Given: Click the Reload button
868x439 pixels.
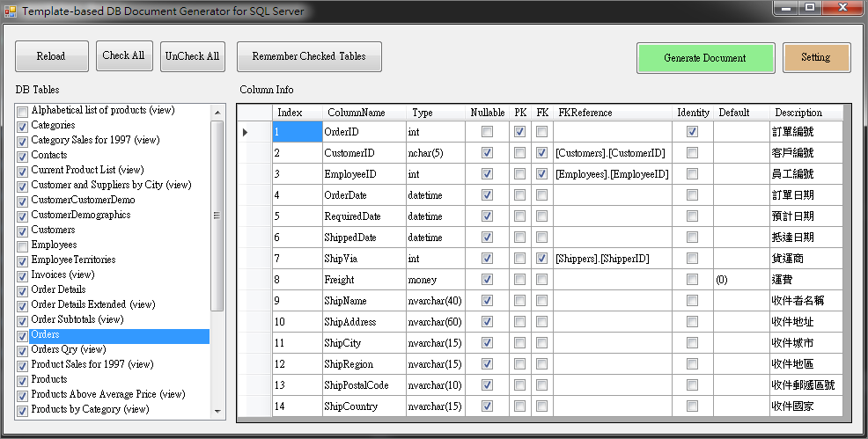Looking at the screenshot, I should pos(51,56).
